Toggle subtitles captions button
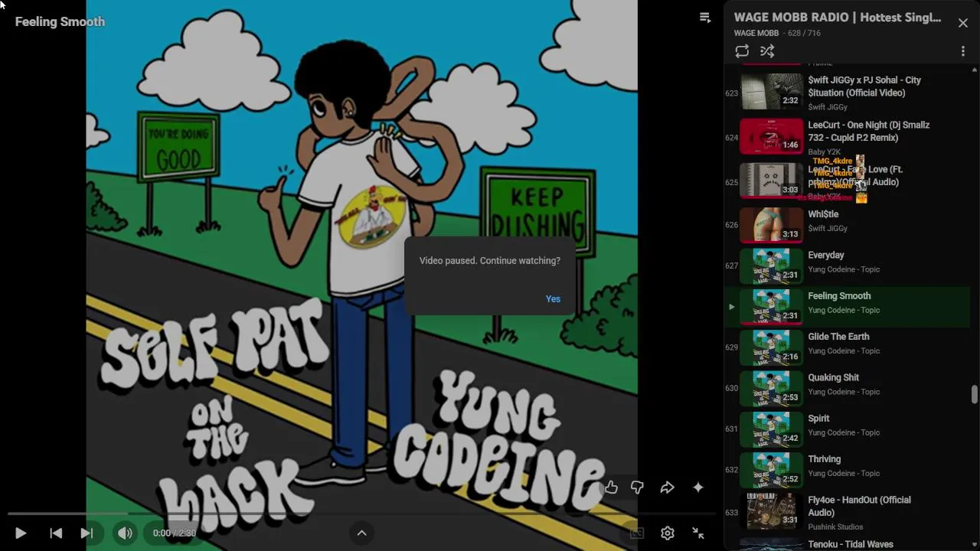 coord(636,533)
